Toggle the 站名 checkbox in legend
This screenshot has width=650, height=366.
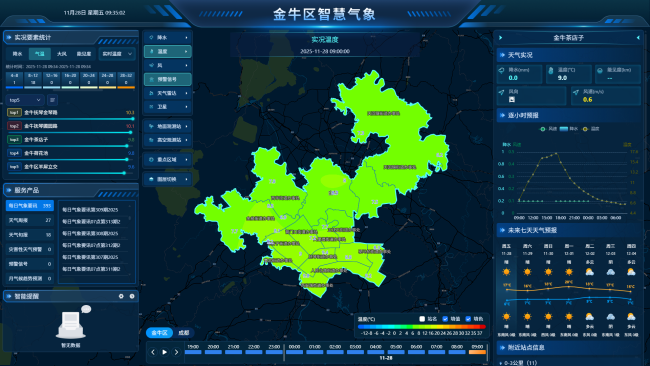coord(422,319)
